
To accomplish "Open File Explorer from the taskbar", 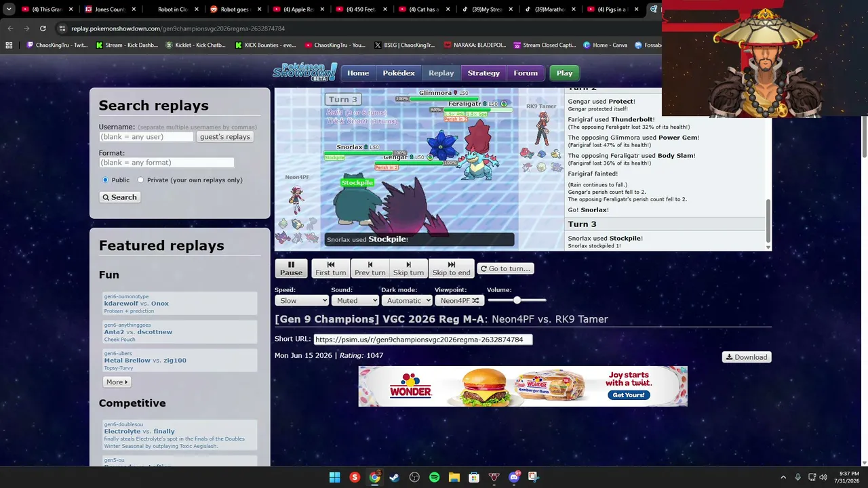I will pyautogui.click(x=454, y=477).
